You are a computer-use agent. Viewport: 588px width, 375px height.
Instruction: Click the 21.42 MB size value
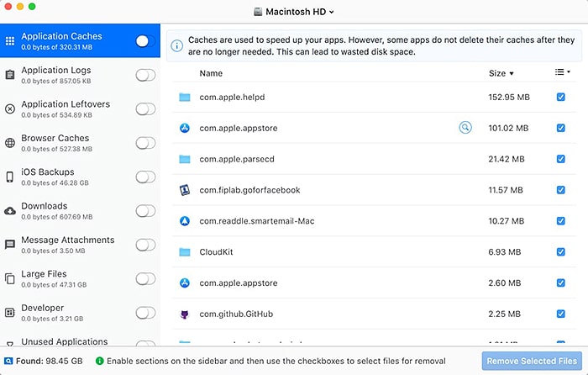coord(507,159)
